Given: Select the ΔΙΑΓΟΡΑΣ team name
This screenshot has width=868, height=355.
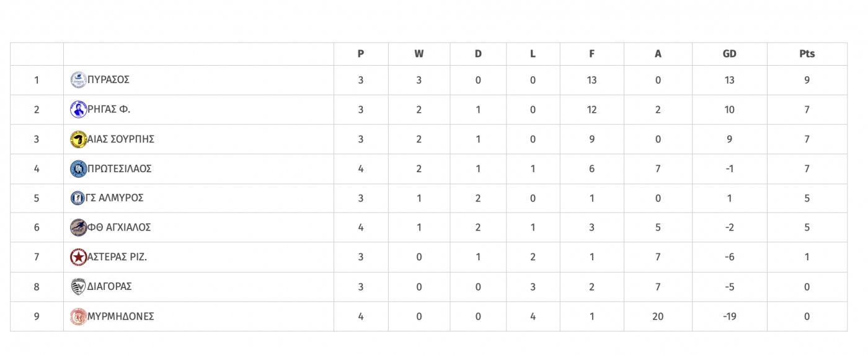Looking at the screenshot, I should click(x=110, y=287).
